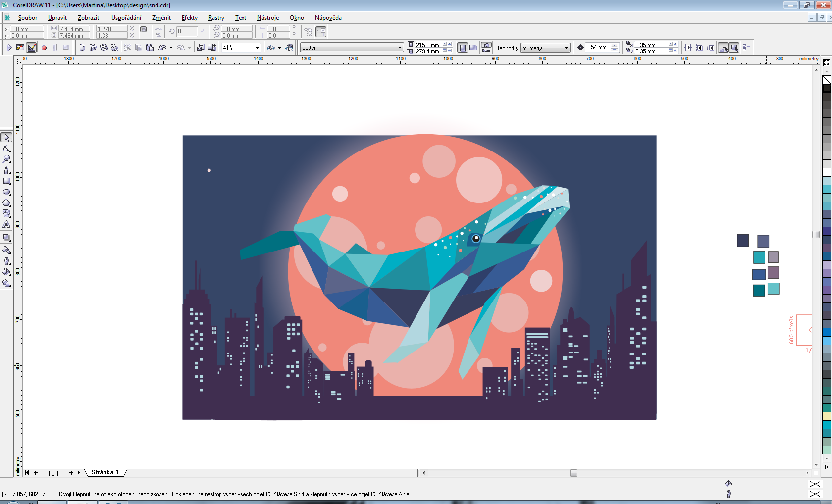The height and width of the screenshot is (504, 832).
Task: Go to last page navigation button
Action: coord(79,473)
